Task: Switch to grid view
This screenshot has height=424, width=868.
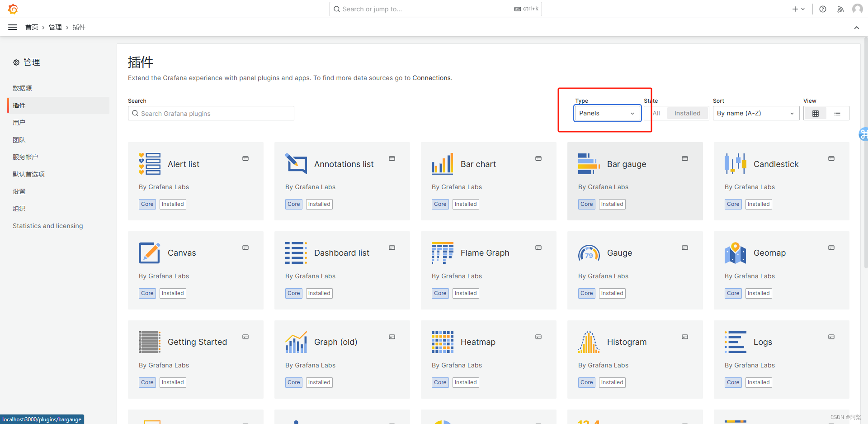Action: coord(816,113)
